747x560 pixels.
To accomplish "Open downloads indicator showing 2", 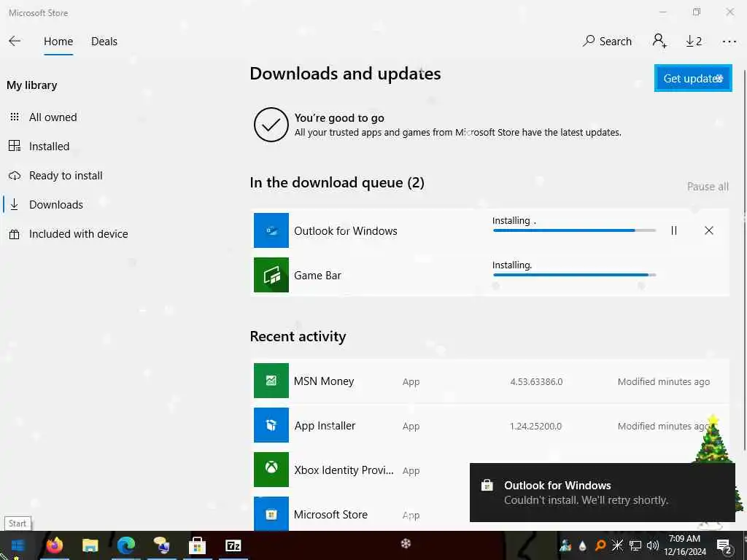I will (694, 42).
